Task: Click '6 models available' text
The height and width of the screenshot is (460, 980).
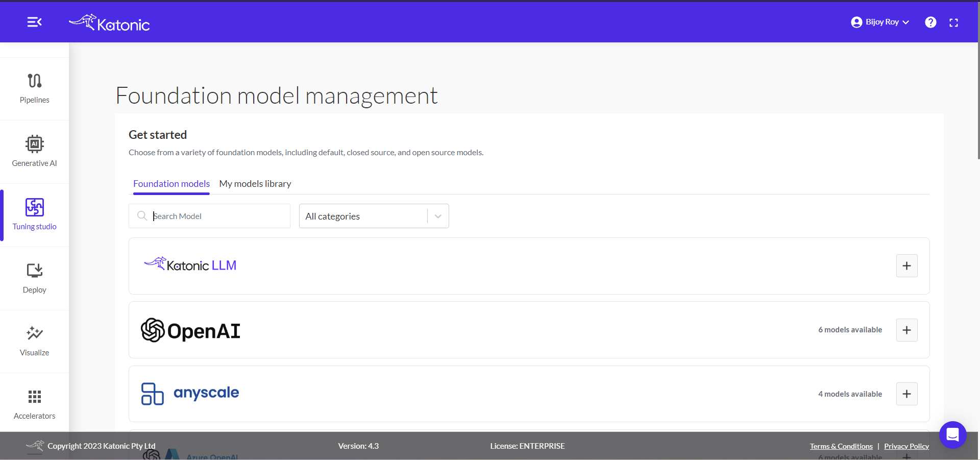Action: [850, 330]
